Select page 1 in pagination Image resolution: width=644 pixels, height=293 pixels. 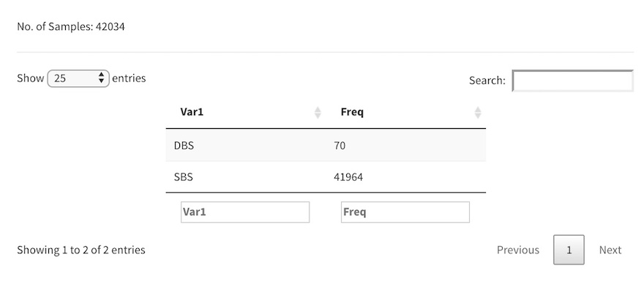569,250
